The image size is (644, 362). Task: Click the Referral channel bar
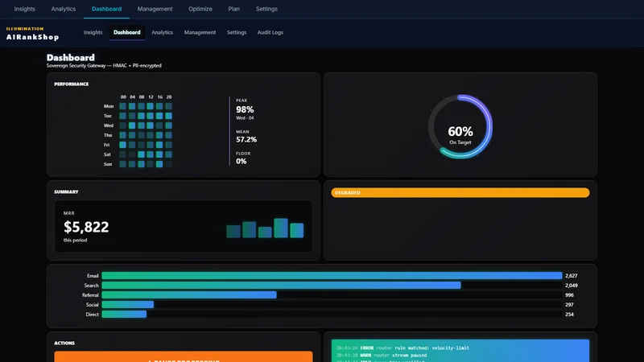[189, 295]
